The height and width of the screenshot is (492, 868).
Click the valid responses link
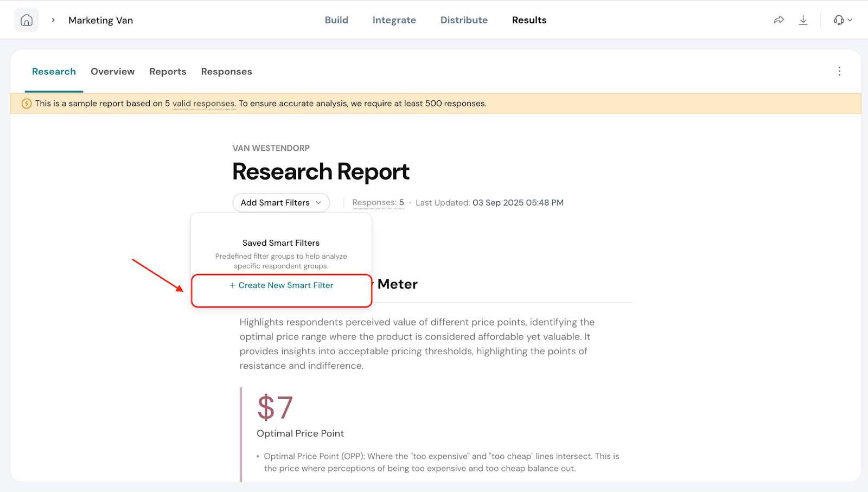203,104
